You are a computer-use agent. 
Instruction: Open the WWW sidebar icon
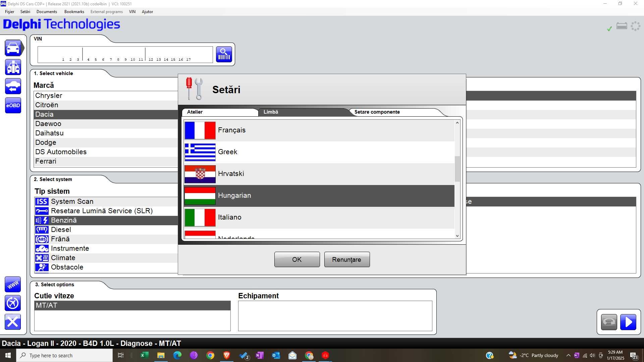(13, 284)
